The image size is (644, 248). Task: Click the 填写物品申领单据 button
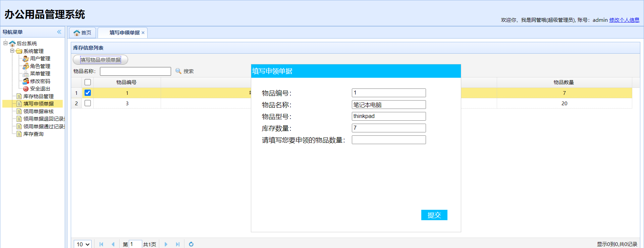point(100,60)
